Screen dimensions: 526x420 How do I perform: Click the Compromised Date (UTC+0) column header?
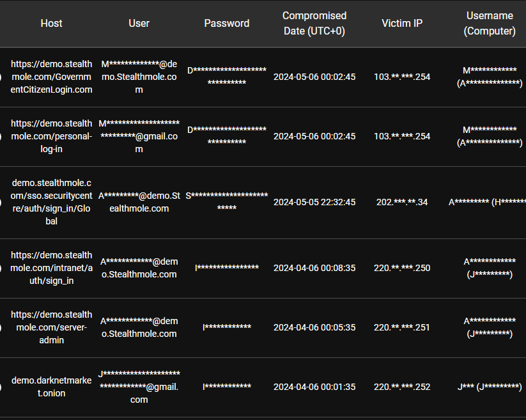(x=314, y=23)
